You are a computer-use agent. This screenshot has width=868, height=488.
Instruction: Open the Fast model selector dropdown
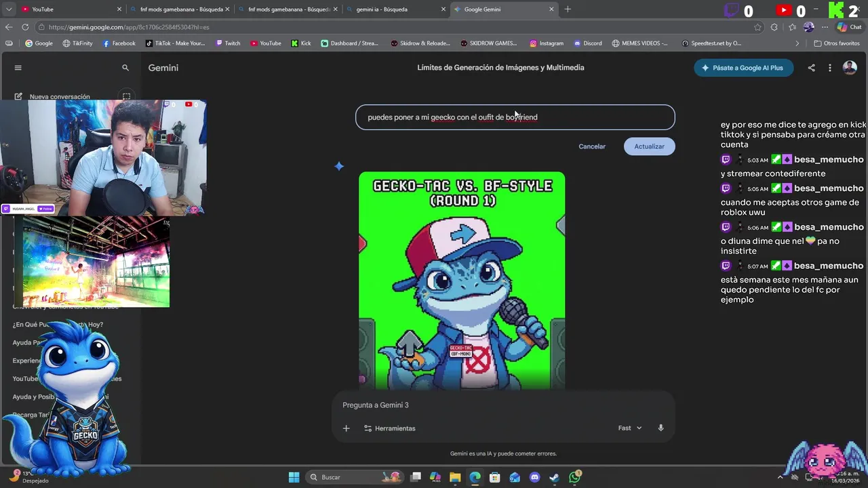[630, 428]
